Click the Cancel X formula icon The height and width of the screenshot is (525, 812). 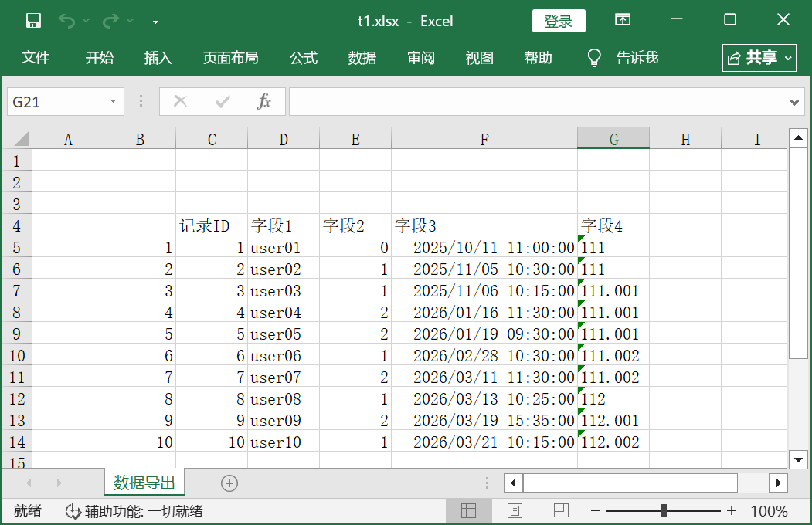(180, 101)
